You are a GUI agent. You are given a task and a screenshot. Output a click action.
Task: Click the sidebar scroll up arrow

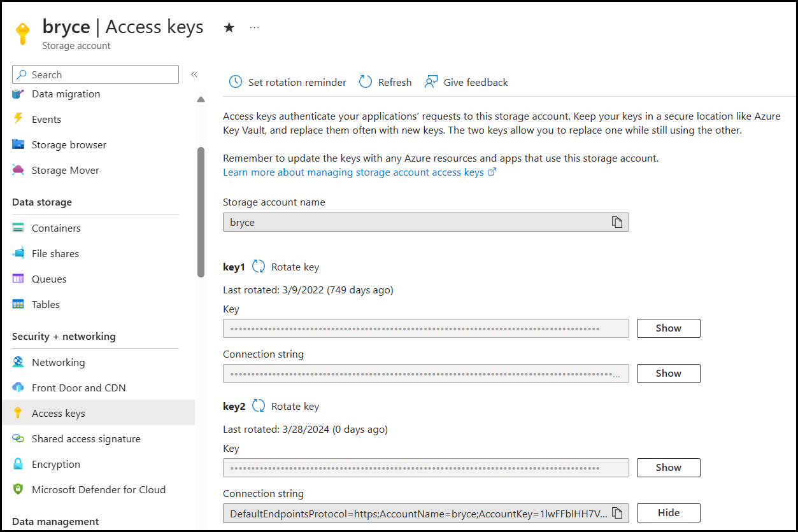(201, 99)
